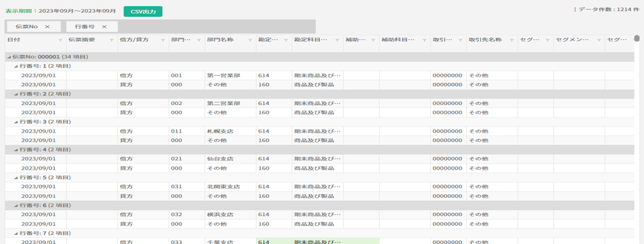Click the 伝票No group chip label
This screenshot has width=644, height=244.
(x=26, y=26)
